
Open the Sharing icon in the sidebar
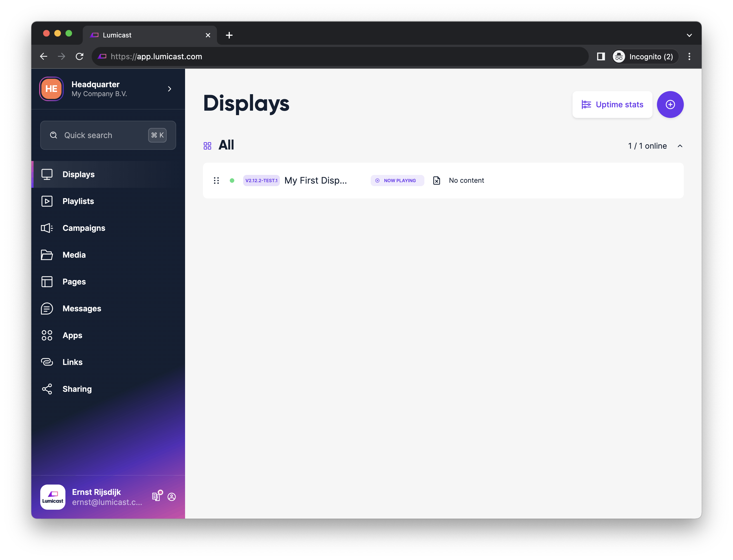click(x=47, y=389)
